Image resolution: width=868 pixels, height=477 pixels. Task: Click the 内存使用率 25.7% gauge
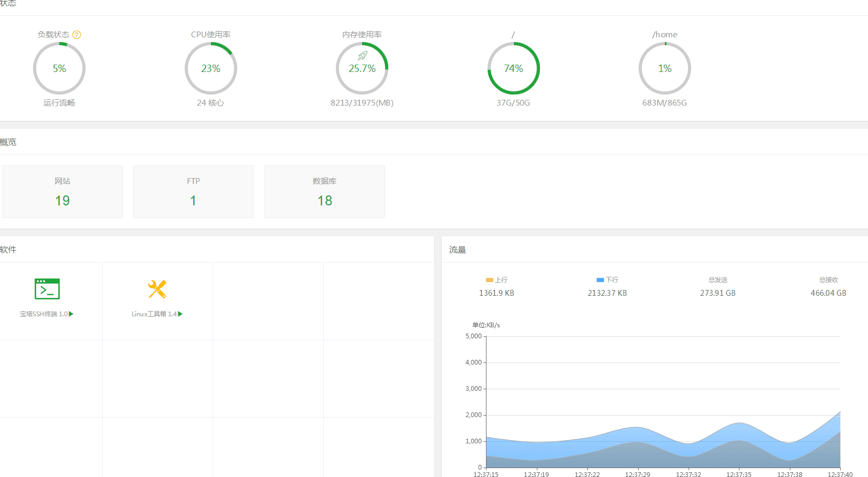point(362,68)
